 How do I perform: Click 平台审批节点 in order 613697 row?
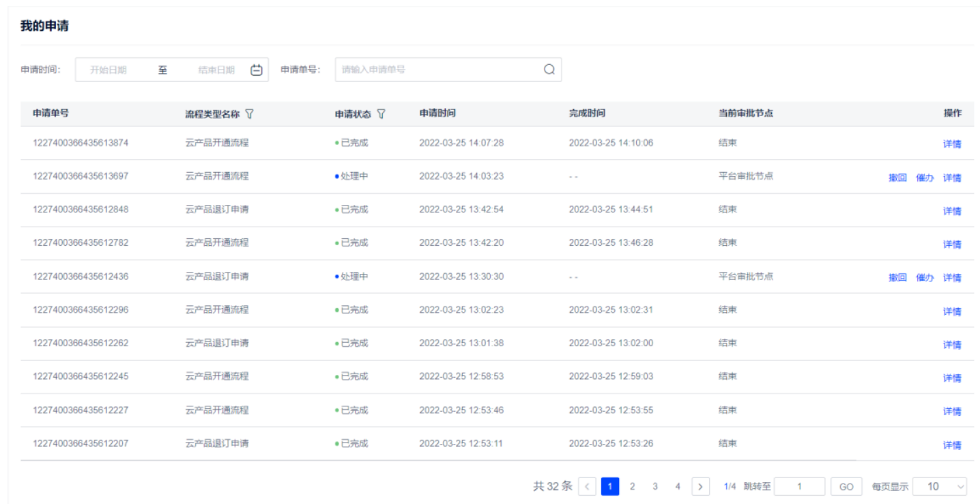coord(746,176)
